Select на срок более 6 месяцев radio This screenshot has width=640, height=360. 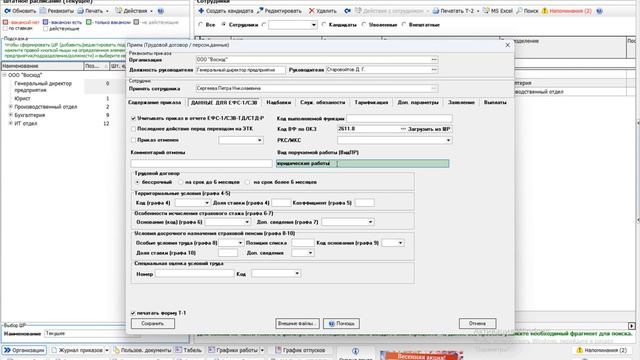248,182
